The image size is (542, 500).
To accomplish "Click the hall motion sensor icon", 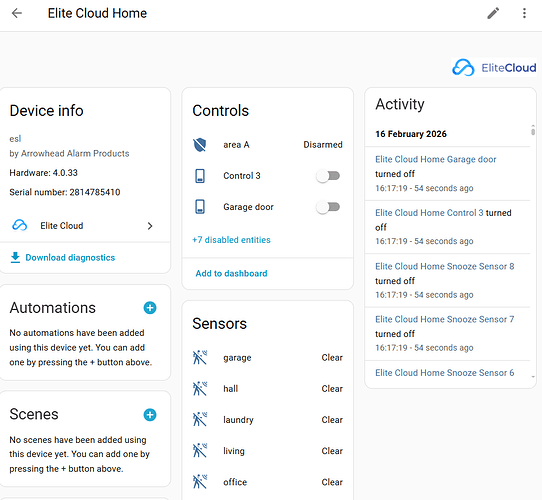I will pos(200,389).
